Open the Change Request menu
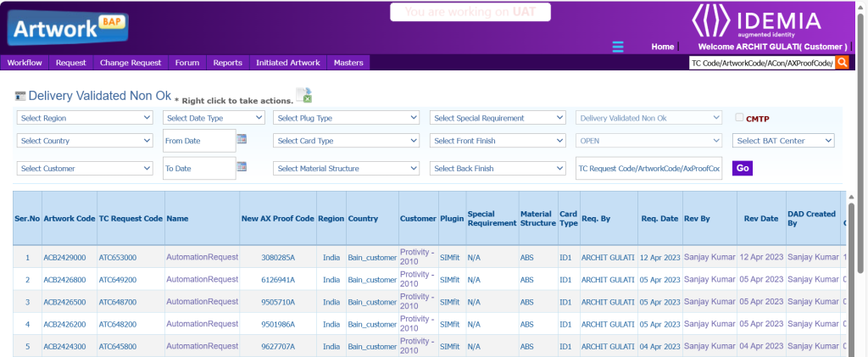This screenshot has height=357, width=868. coord(130,63)
